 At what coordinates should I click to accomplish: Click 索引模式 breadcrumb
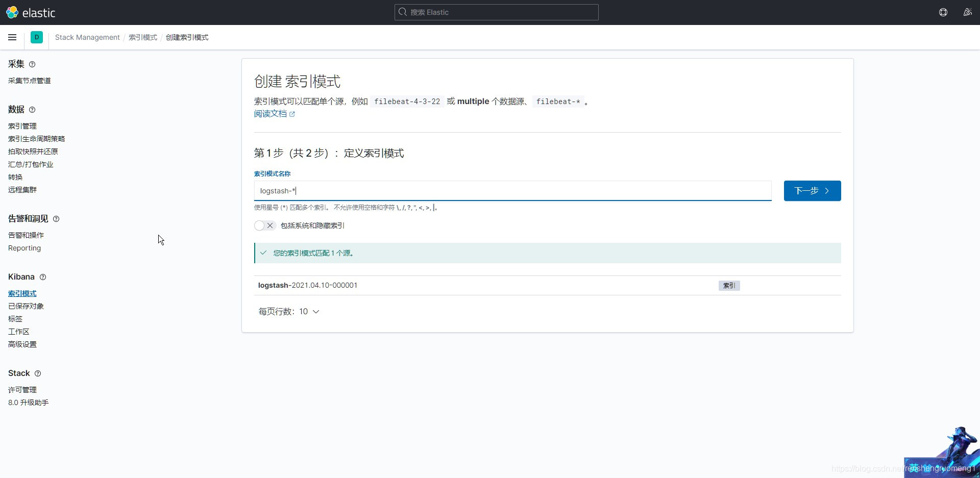[143, 37]
